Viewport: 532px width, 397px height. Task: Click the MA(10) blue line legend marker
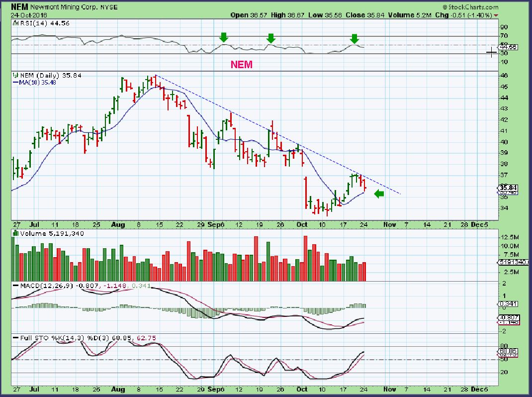(x=15, y=82)
